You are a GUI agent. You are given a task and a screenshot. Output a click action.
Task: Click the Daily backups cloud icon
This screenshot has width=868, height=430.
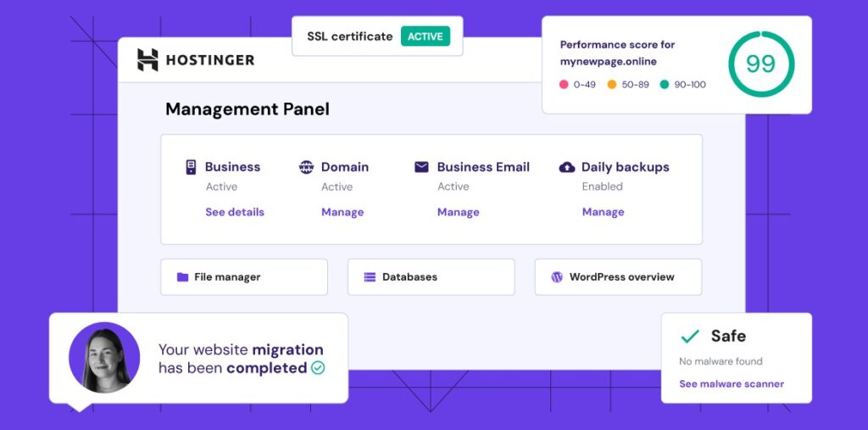[567, 167]
